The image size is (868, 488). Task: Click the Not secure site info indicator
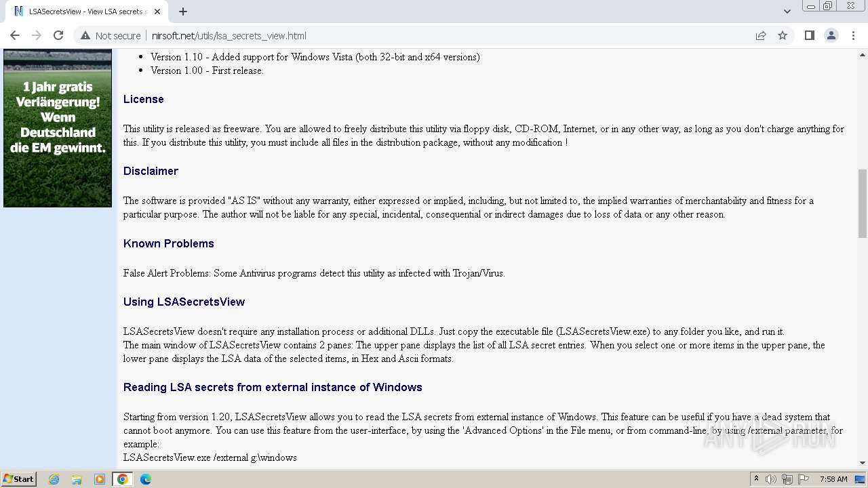111,36
